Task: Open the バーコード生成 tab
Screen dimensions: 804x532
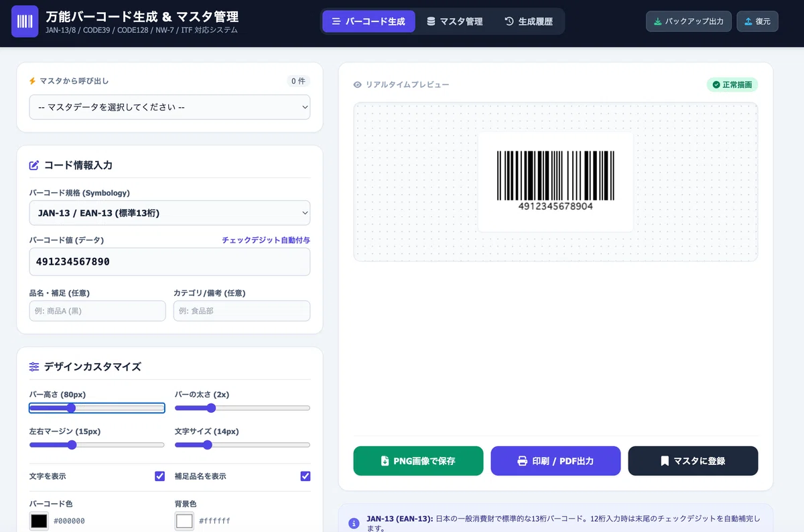Action: 368,21
